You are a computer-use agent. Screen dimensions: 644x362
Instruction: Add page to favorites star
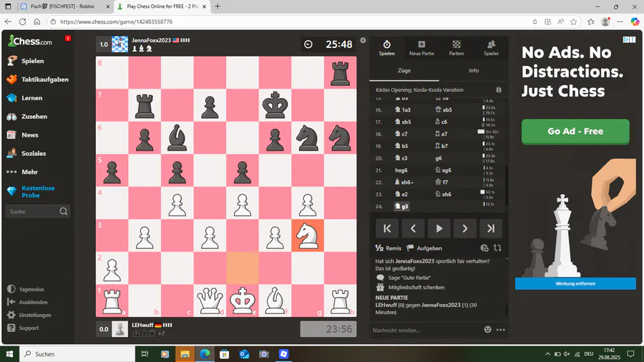coord(574,21)
